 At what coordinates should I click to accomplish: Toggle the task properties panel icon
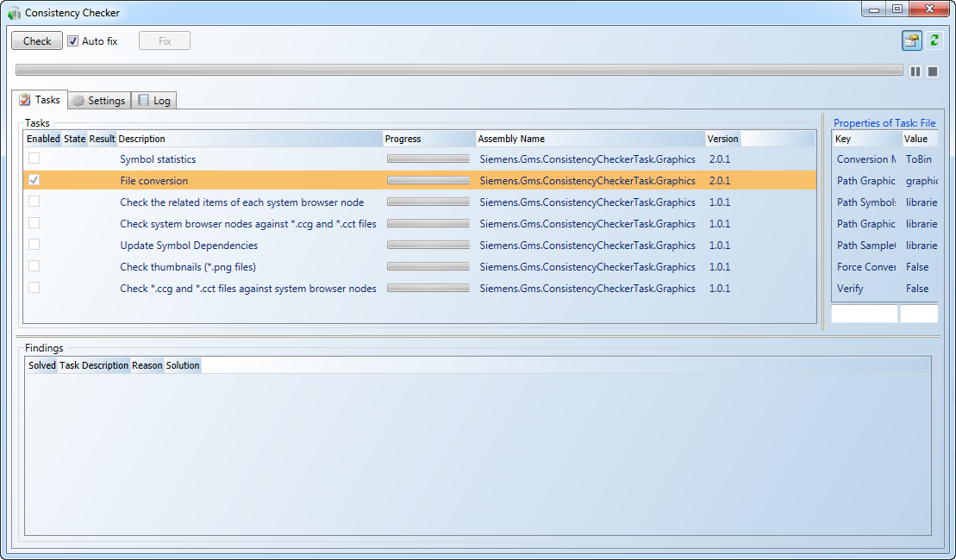[911, 40]
